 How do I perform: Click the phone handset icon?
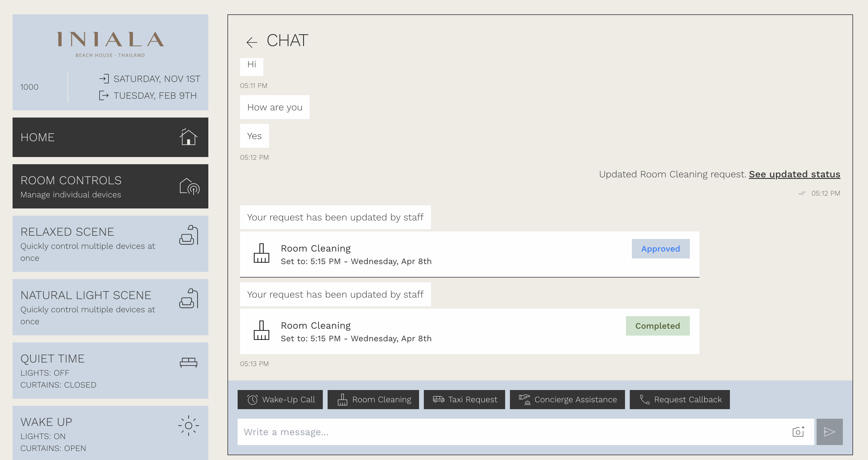click(x=644, y=400)
